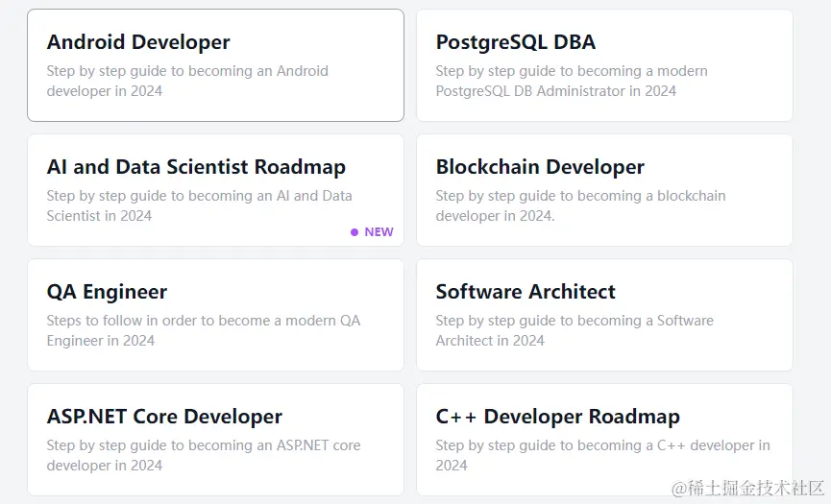This screenshot has height=504, width=831.
Task: Open the Software Architect roadmap title
Action: [x=525, y=292]
